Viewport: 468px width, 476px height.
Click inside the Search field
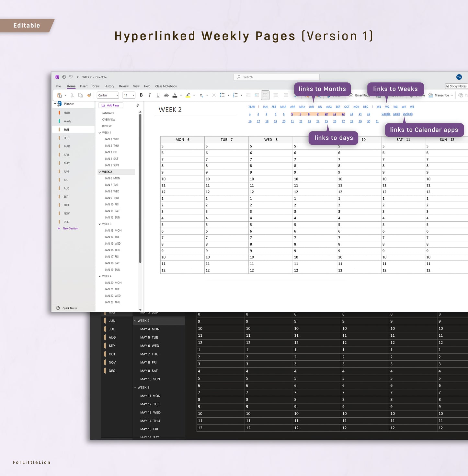[x=276, y=77]
